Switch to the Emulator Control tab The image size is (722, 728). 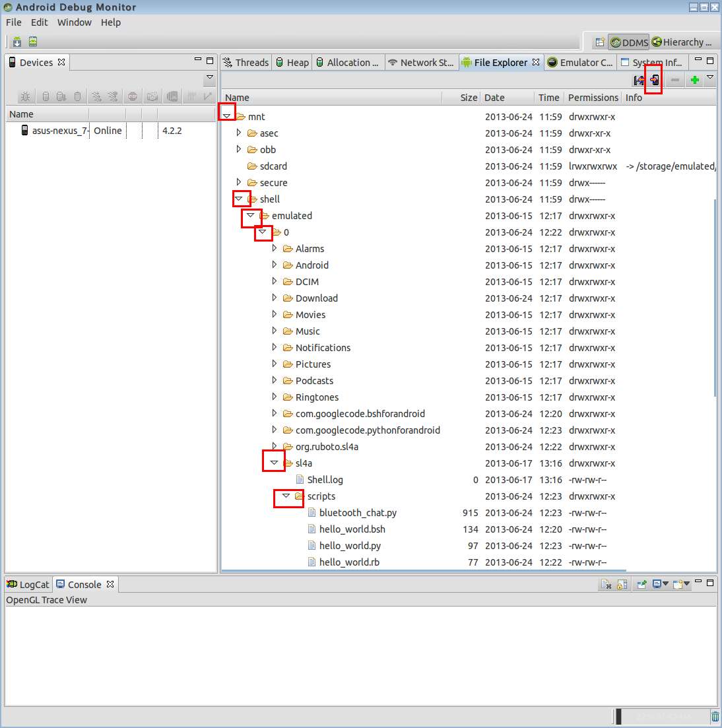pyautogui.click(x=580, y=63)
